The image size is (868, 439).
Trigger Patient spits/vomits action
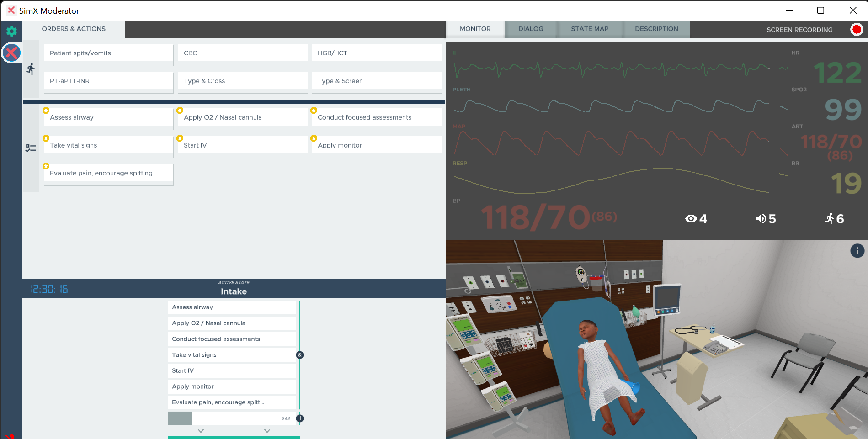pos(108,53)
